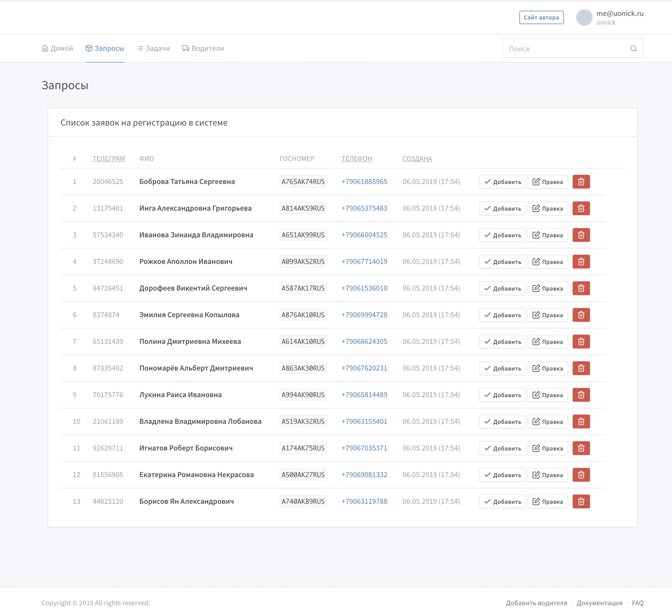The width and height of the screenshot is (672, 616).
Task: Focus the Поиск search field
Action: pos(567,49)
